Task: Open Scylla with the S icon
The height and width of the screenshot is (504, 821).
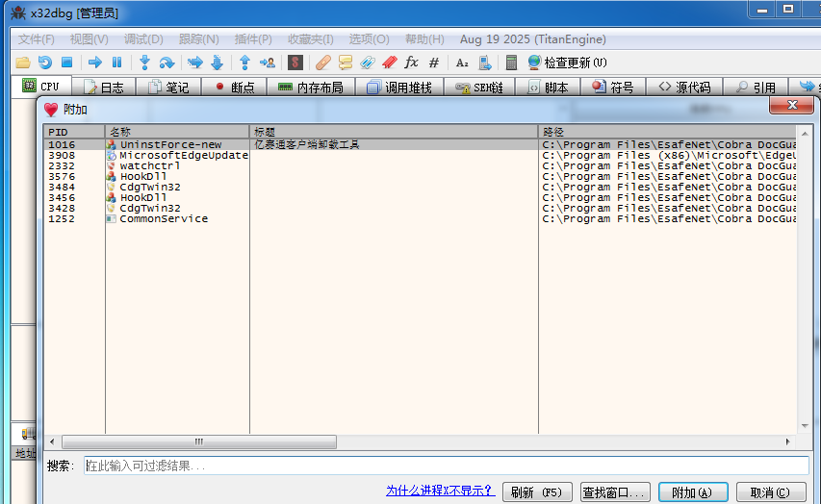Action: tap(295, 63)
